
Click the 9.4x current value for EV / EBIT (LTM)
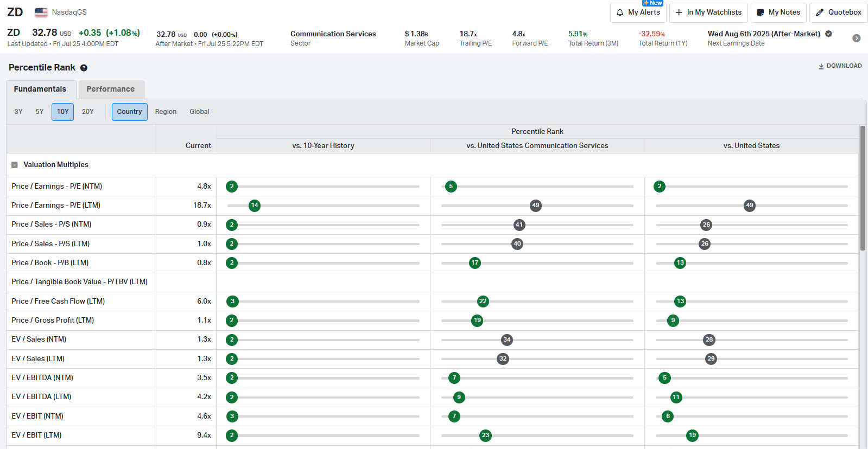[x=204, y=435]
